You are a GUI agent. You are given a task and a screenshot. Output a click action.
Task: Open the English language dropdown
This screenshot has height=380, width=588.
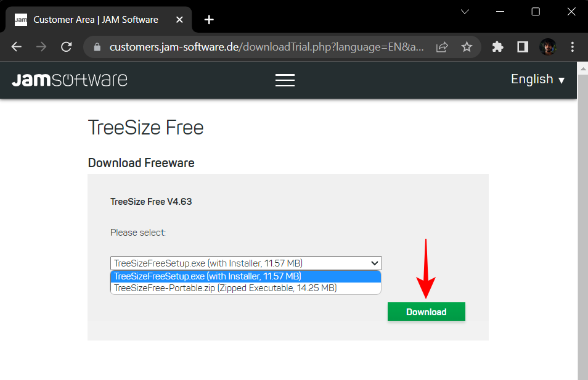pyautogui.click(x=537, y=79)
